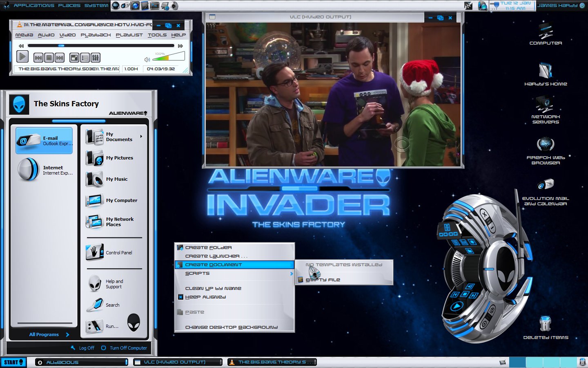Select Create Folder in context menu

[x=234, y=247]
